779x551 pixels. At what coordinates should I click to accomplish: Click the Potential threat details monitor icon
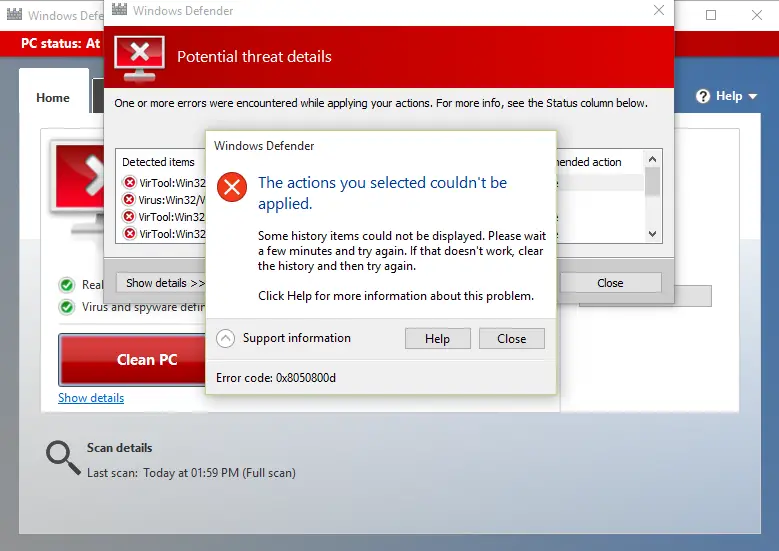point(140,58)
